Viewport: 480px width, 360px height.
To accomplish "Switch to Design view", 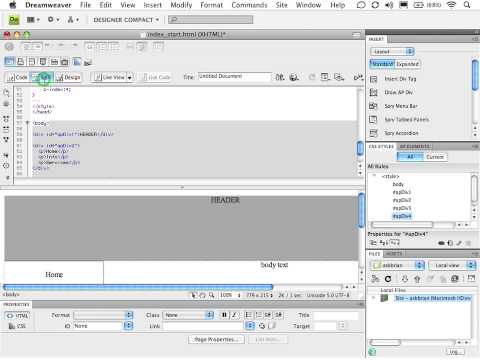I will click(69, 77).
